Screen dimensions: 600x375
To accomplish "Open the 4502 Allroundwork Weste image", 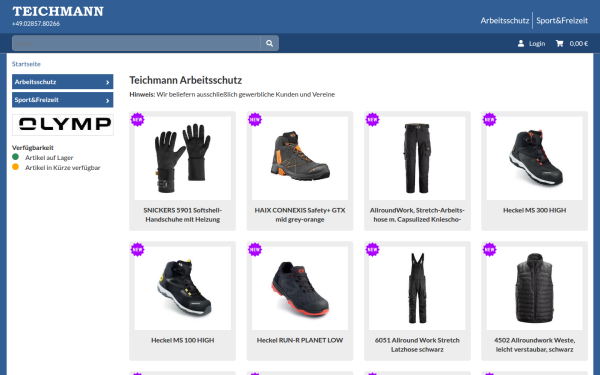I will tap(535, 288).
